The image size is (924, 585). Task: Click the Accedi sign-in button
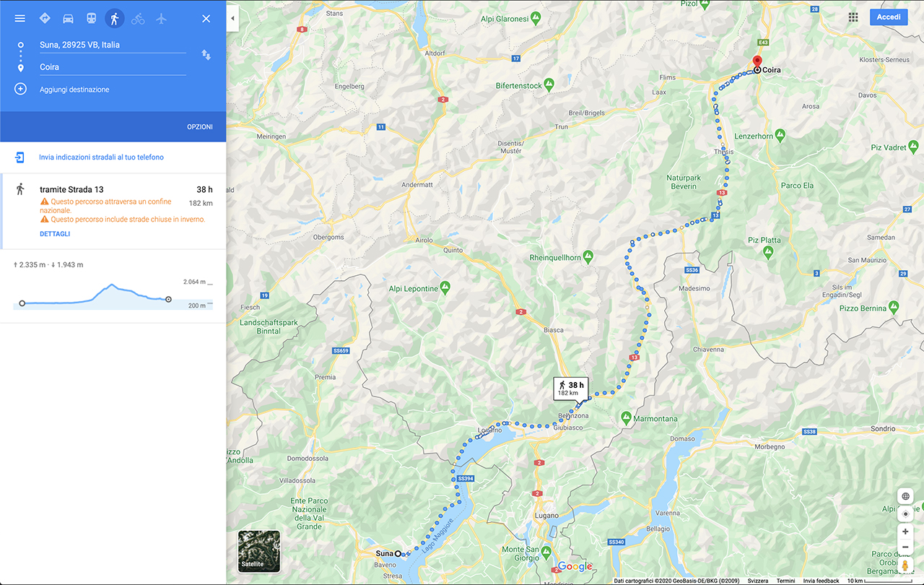pyautogui.click(x=889, y=17)
